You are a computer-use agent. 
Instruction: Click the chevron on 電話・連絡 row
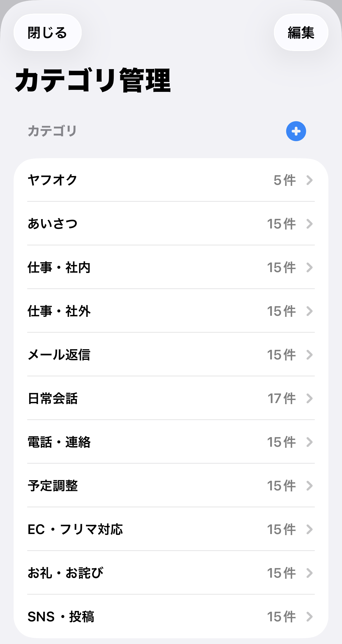310,442
